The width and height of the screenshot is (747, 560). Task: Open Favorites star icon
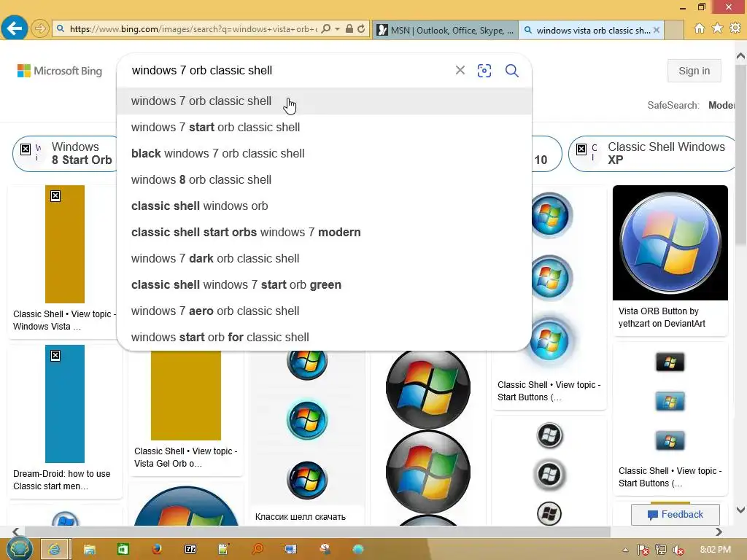click(x=717, y=28)
